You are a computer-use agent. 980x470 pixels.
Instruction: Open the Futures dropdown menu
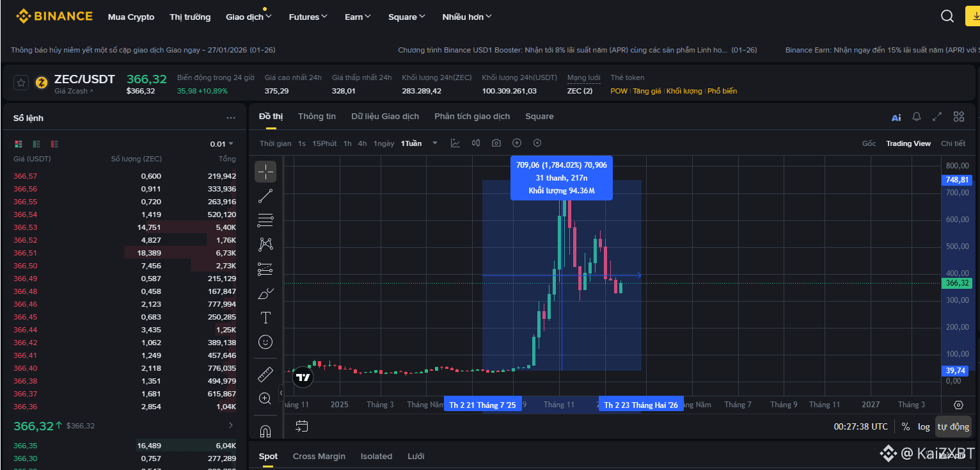308,17
